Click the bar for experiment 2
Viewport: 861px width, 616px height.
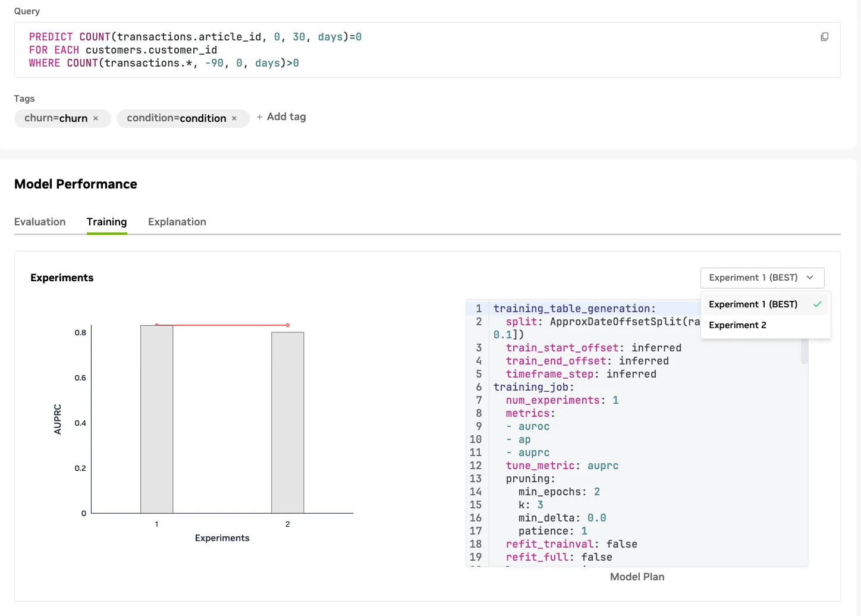288,423
